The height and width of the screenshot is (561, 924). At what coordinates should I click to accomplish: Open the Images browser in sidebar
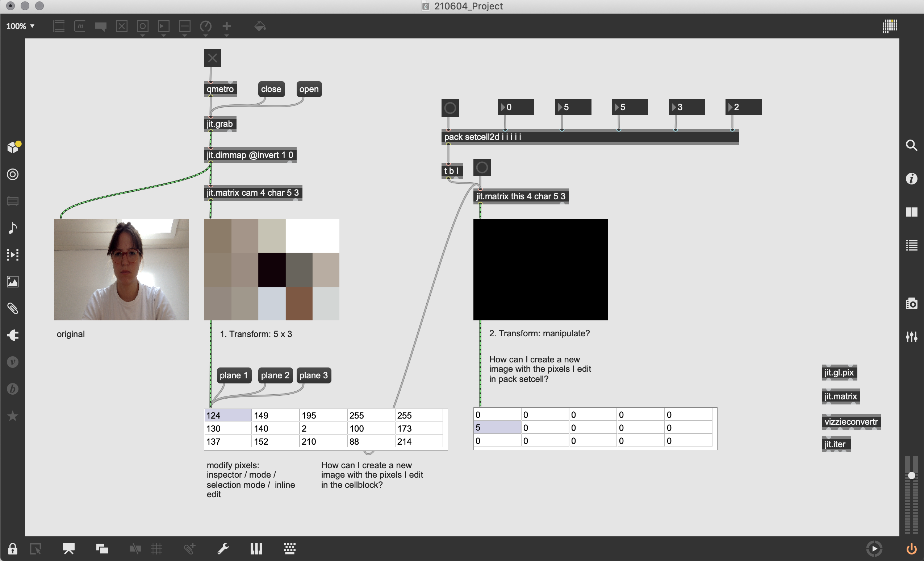(13, 282)
